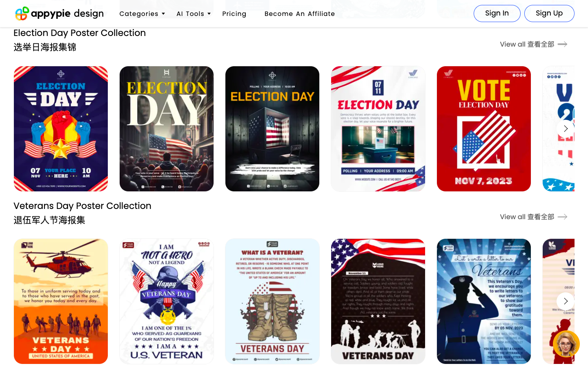This screenshot has width=588, height=368.
Task: Click the Sign Up button
Action: [549, 13]
